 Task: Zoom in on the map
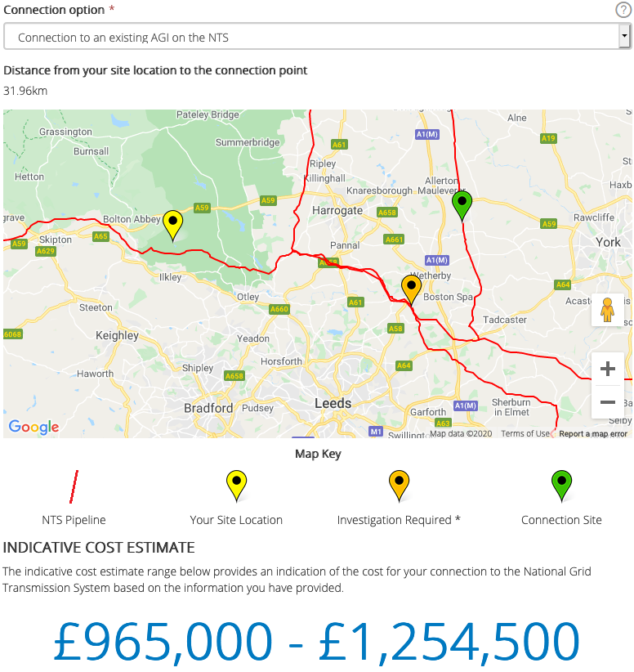[x=607, y=370]
